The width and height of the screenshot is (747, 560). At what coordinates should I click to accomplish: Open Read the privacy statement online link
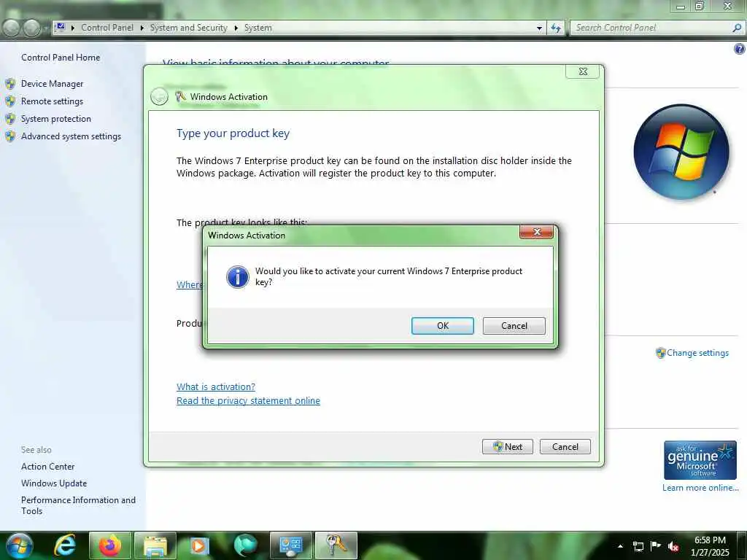tap(248, 400)
